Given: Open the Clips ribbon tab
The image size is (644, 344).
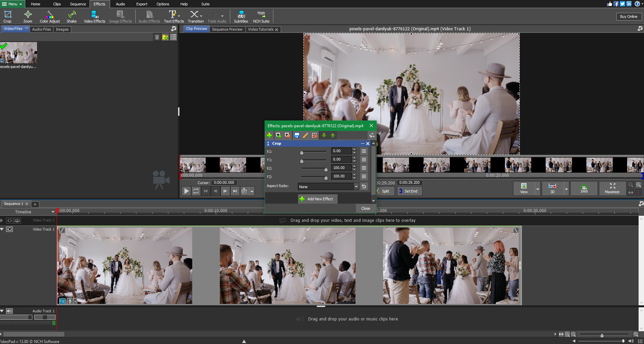Looking at the screenshot, I should click(57, 4).
